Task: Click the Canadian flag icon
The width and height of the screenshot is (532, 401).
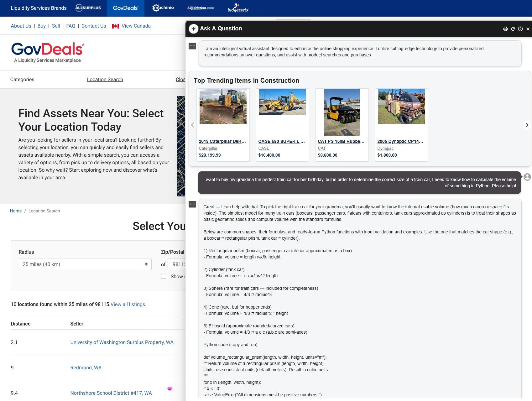Action: coord(116,26)
